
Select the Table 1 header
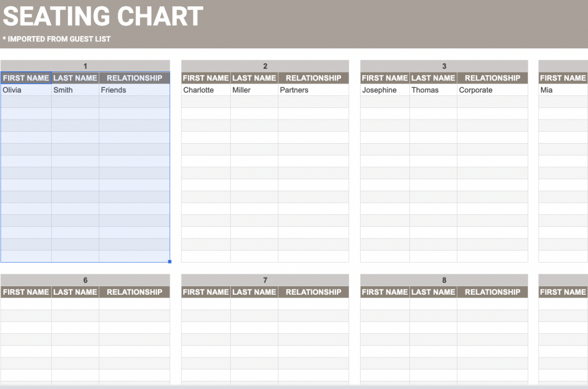coord(85,66)
